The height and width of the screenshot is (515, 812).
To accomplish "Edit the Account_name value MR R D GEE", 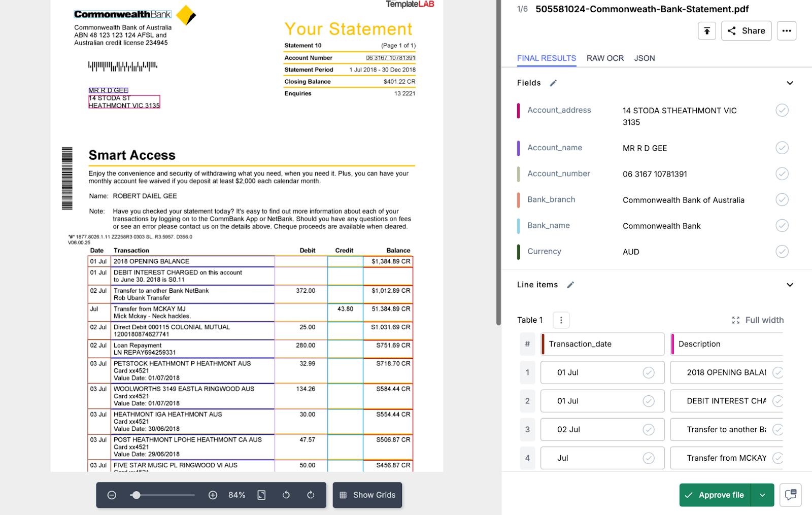I will pos(645,148).
